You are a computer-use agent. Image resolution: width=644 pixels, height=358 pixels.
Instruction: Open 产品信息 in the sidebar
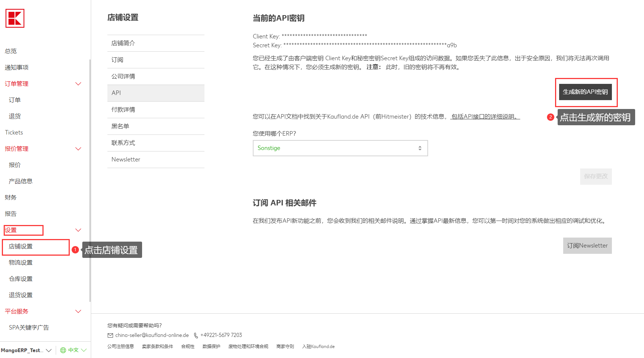click(x=21, y=181)
